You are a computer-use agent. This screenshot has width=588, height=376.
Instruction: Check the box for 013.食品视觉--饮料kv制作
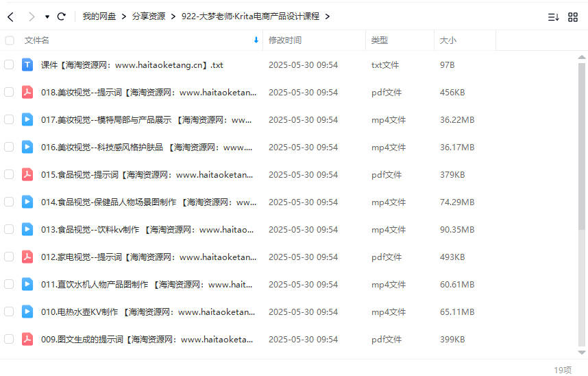point(9,229)
